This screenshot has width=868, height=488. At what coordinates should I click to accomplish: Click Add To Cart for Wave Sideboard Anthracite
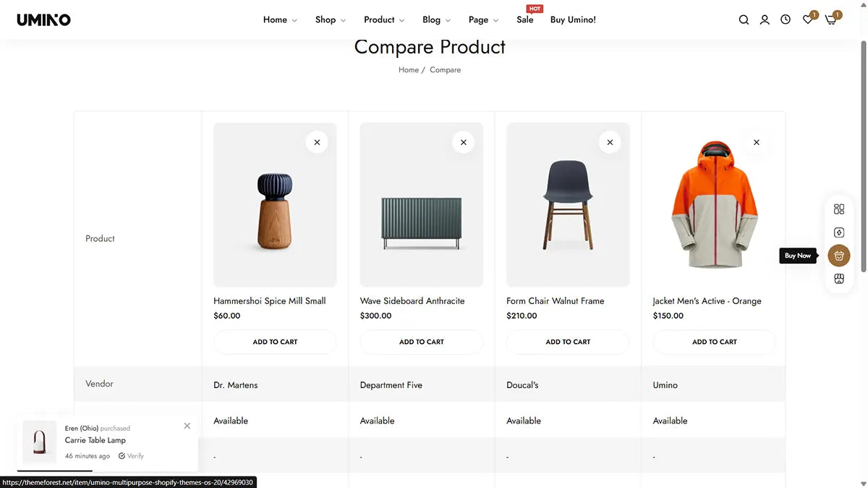[421, 341]
